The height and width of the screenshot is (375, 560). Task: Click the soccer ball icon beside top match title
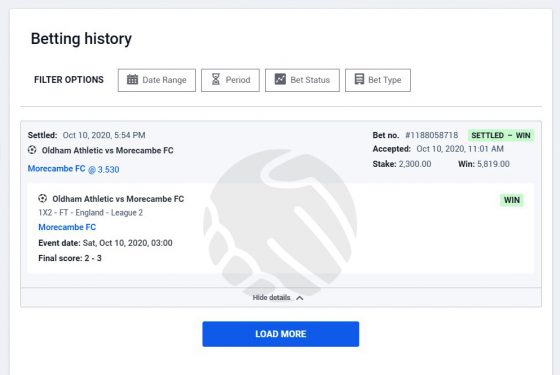pos(32,150)
